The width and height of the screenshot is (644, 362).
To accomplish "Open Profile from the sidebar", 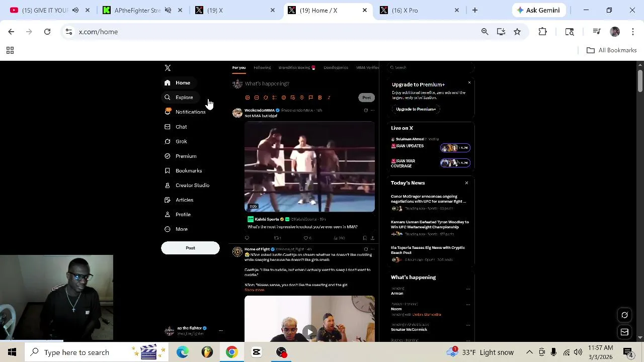I will click(x=178, y=215).
